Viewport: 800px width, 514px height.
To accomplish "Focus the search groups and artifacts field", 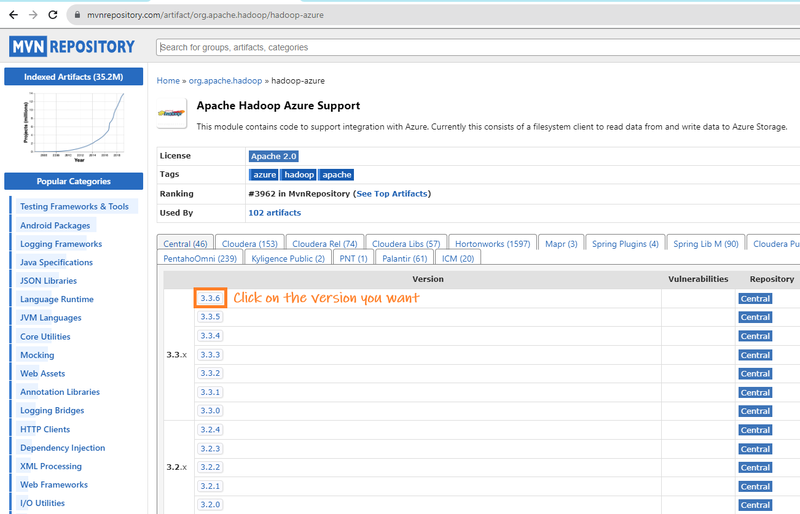I will point(478,47).
